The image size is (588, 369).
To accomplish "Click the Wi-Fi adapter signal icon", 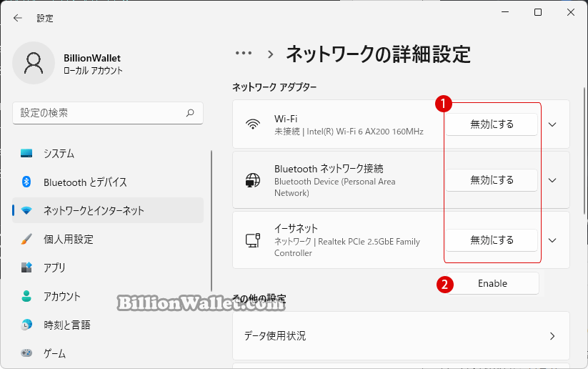I will (253, 124).
